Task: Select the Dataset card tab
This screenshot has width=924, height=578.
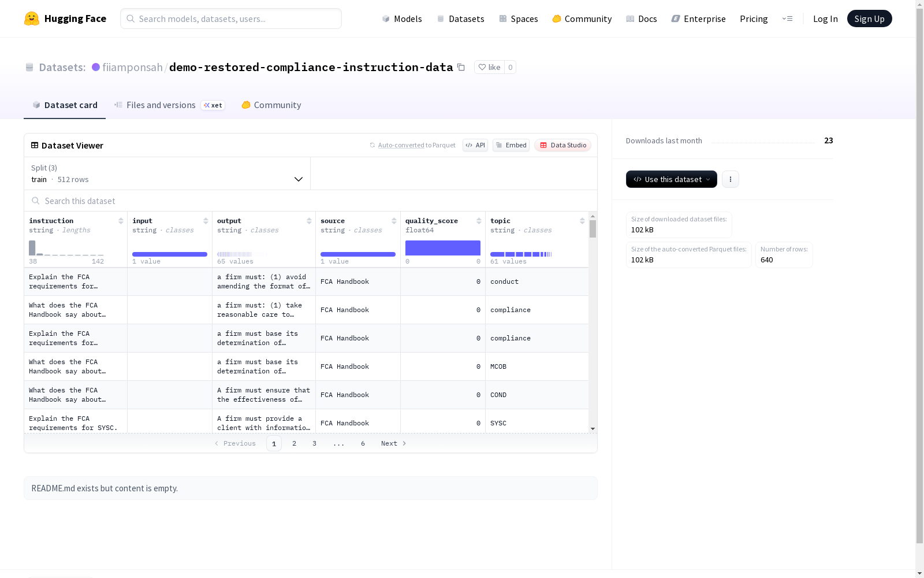Action: 65,105
